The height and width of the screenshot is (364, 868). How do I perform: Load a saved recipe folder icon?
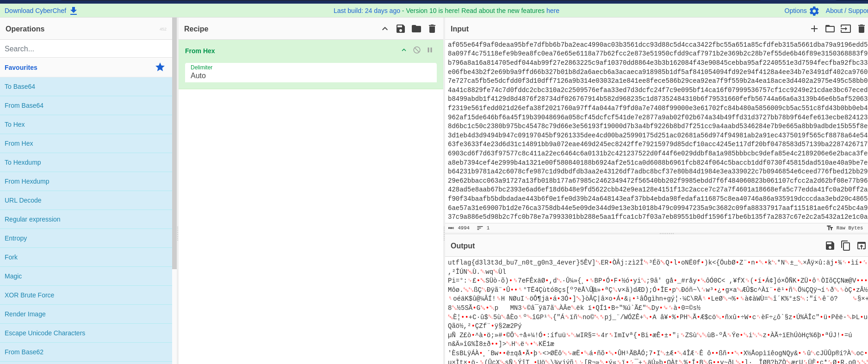[x=416, y=29]
